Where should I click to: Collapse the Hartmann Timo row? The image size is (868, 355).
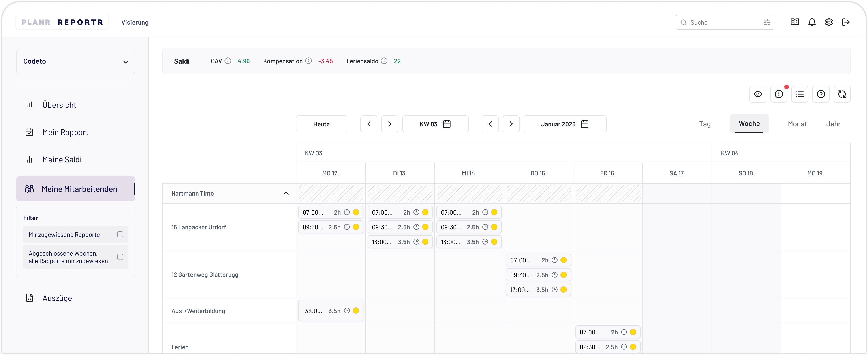(x=286, y=193)
